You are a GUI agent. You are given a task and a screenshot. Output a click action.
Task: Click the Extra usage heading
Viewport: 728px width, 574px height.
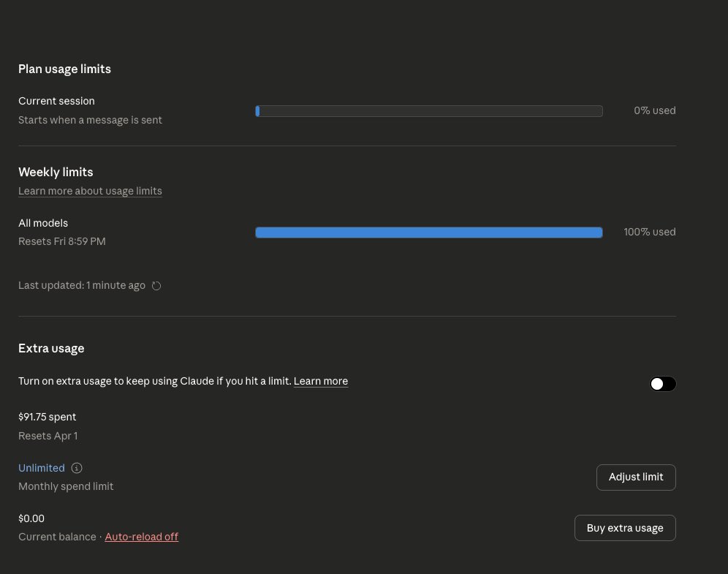click(51, 348)
